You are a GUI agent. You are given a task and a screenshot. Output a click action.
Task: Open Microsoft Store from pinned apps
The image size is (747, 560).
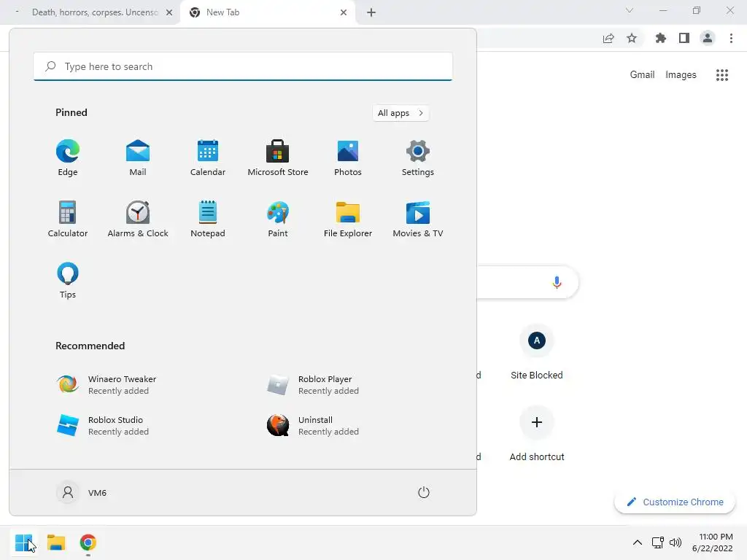click(278, 158)
